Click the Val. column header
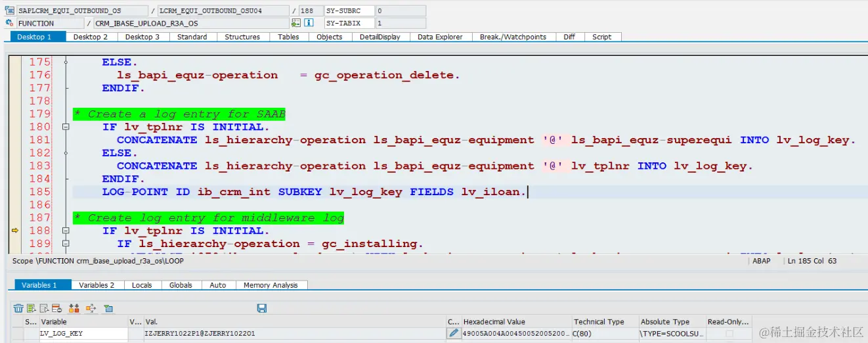The width and height of the screenshot is (868, 343). tap(294, 322)
